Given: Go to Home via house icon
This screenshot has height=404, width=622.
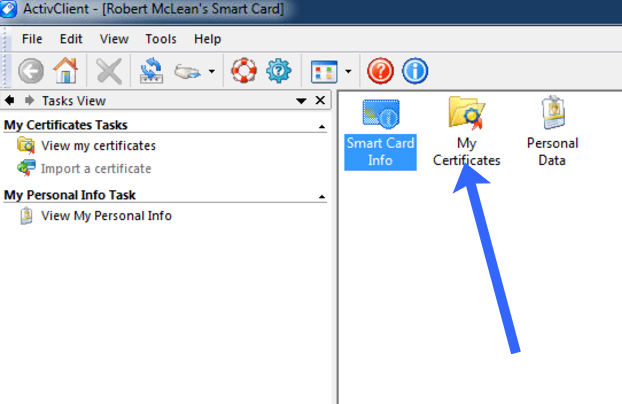Looking at the screenshot, I should tap(66, 71).
